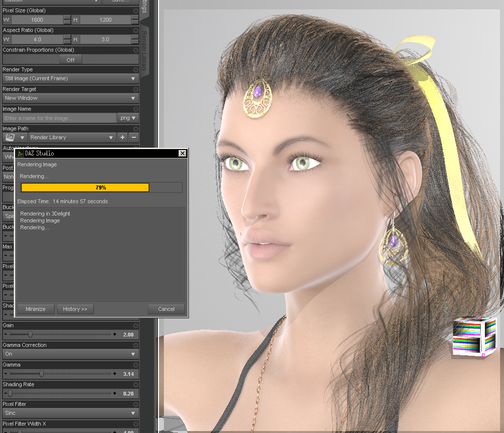Click the plus end of Gain slider

pyautogui.click(x=115, y=335)
